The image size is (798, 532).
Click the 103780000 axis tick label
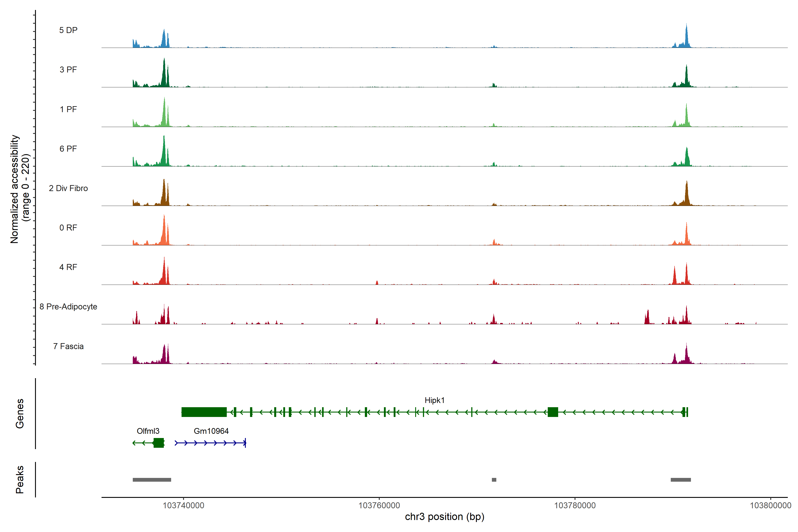tap(575, 506)
